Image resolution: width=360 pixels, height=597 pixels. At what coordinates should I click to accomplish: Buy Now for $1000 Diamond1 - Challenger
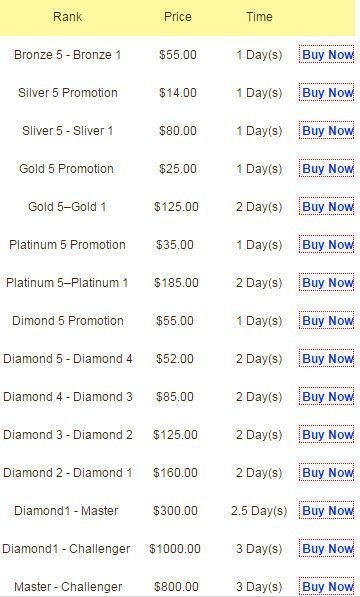[327, 549]
